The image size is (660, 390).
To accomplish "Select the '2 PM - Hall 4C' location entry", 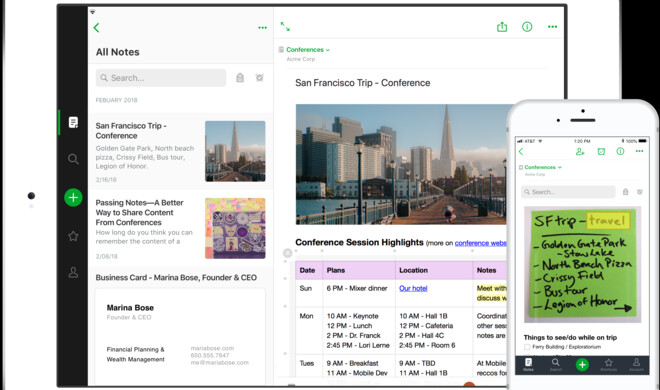I will pos(421,335).
